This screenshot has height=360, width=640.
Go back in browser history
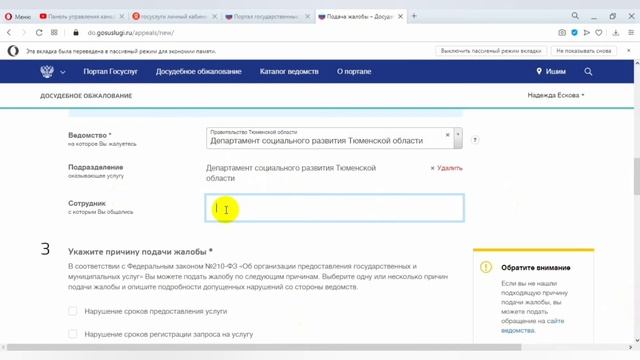[9, 33]
